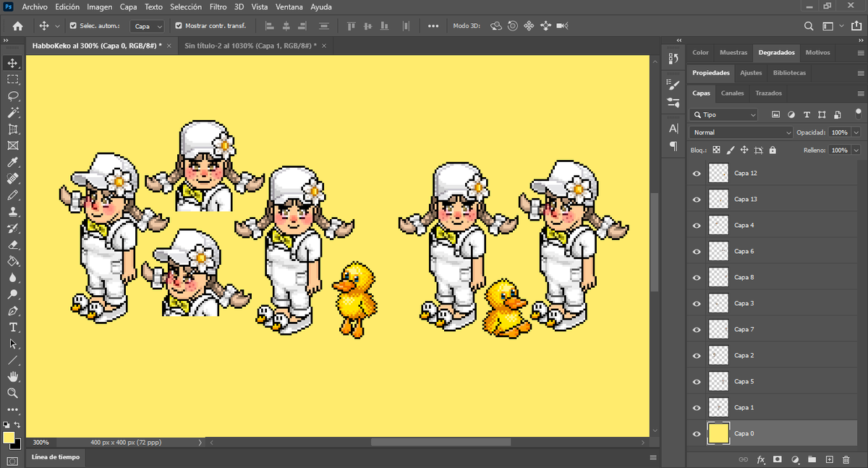
Task: Add layer mask button in Layers panel
Action: (778, 459)
